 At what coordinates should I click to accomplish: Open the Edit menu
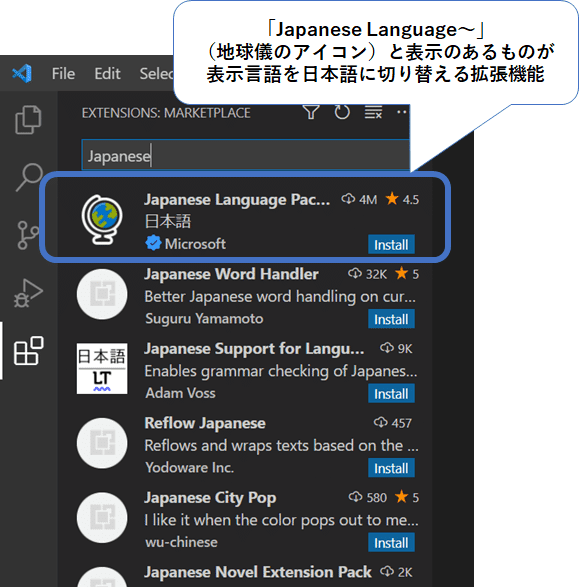click(x=107, y=74)
